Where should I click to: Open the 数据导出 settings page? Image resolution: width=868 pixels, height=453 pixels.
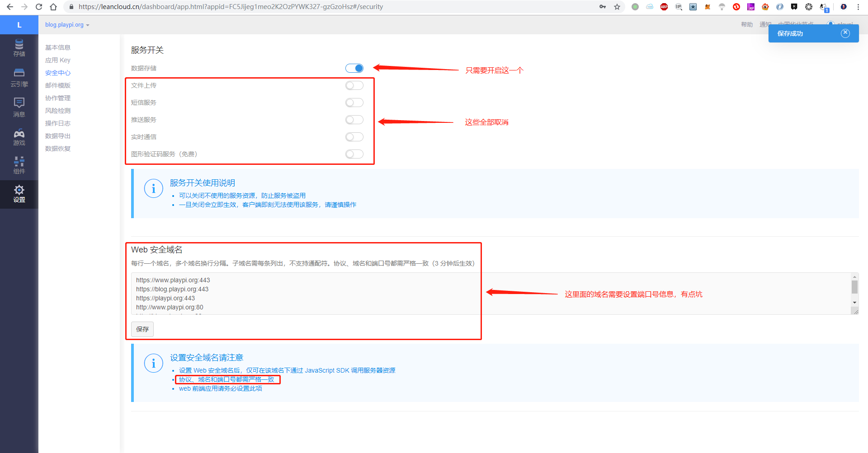(x=58, y=136)
